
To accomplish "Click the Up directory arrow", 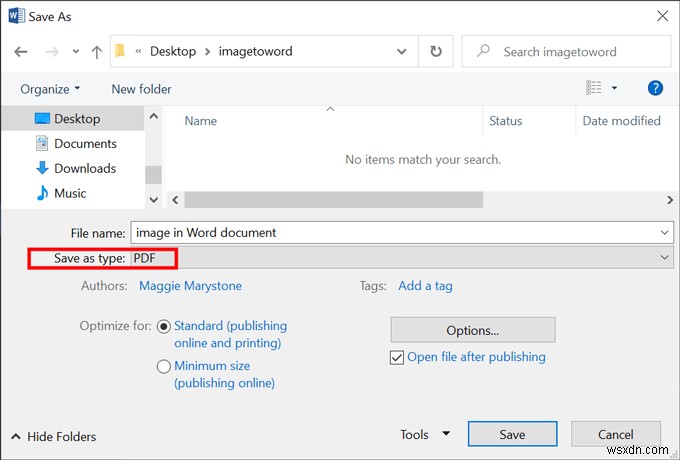I will tap(97, 52).
